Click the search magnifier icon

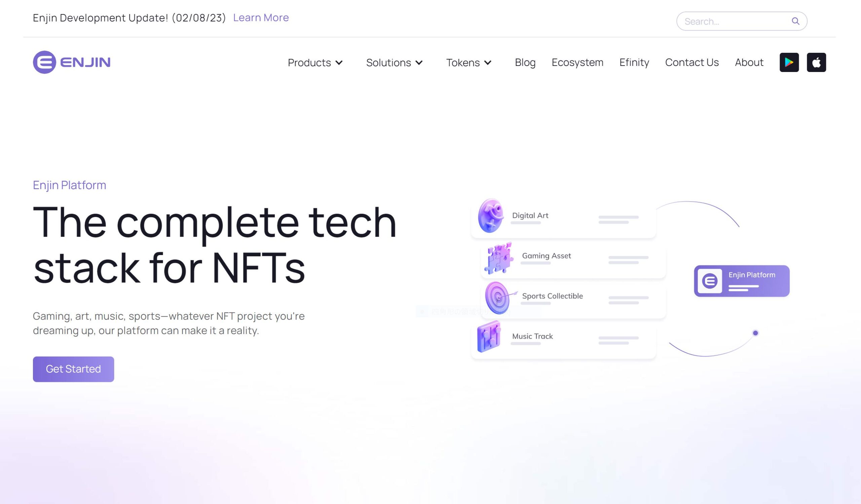click(x=795, y=21)
